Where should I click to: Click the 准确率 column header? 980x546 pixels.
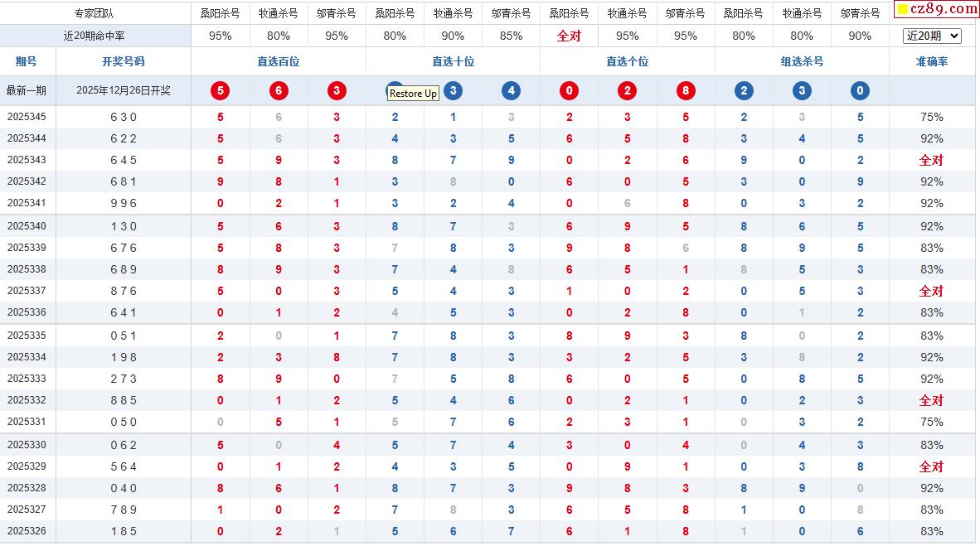[x=932, y=61]
